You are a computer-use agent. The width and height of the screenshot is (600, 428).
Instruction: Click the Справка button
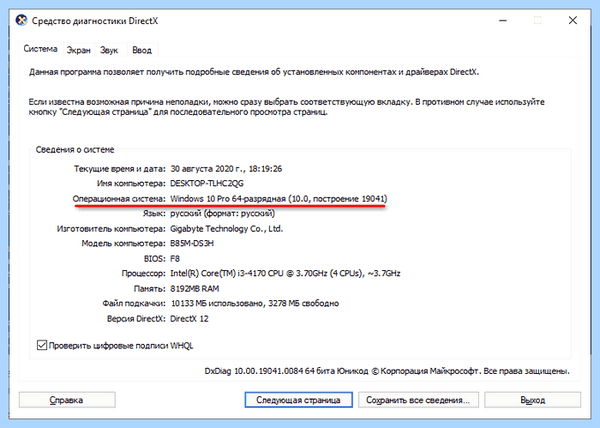point(67,400)
